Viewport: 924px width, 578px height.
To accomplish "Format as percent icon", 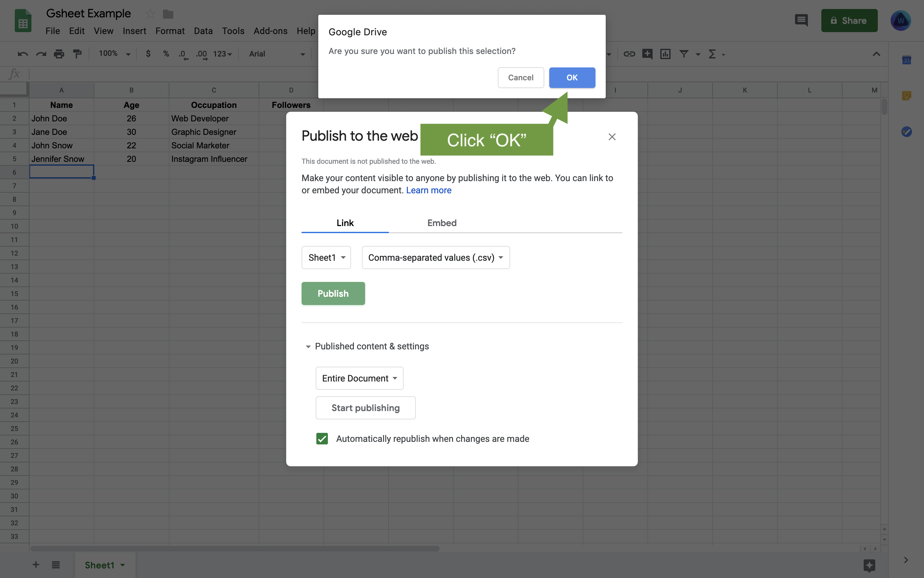I will pyautogui.click(x=166, y=54).
